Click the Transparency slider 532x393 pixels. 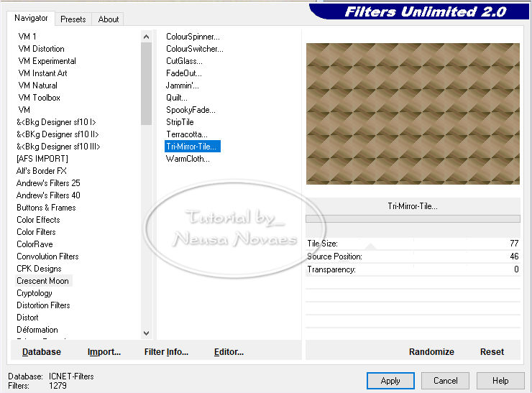413,269
